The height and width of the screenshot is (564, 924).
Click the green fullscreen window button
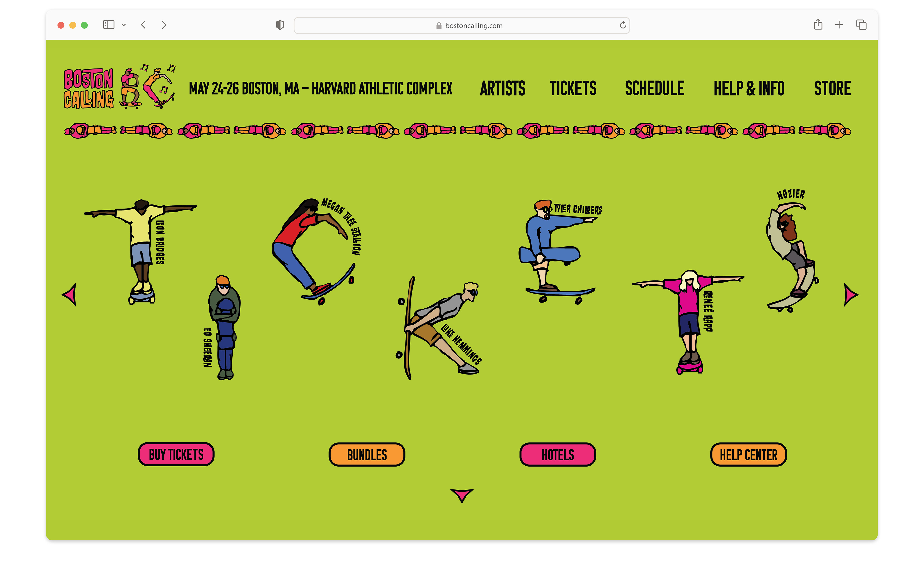(x=84, y=25)
